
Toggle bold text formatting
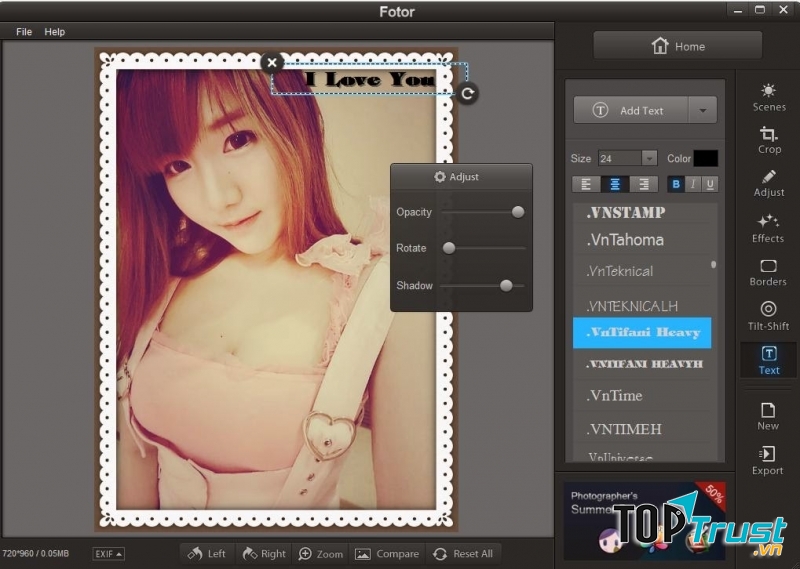676,184
